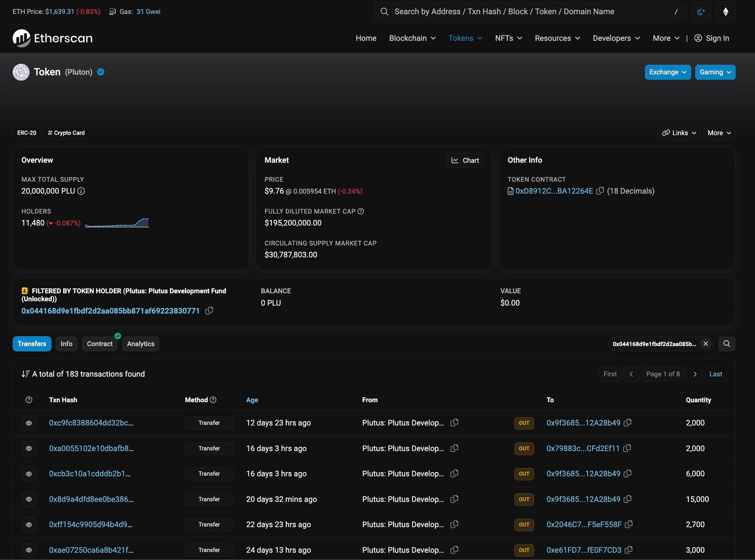Toggle Age column date format
This screenshot has width=755, height=560.
coord(252,400)
